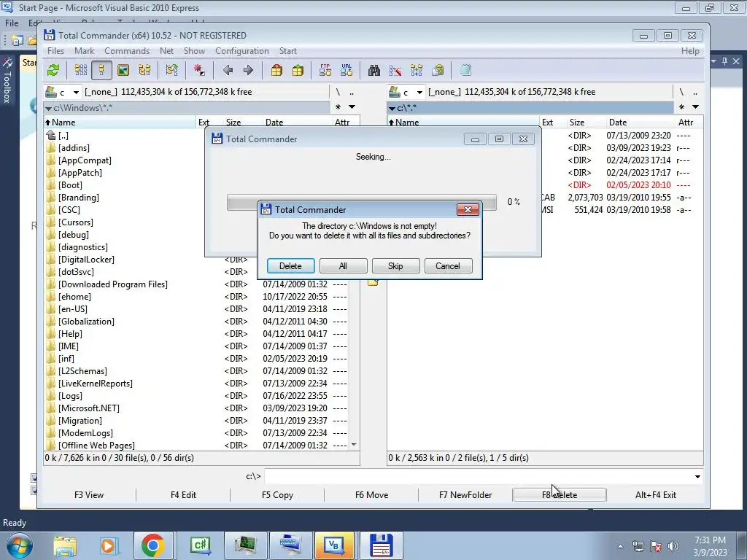This screenshot has width=747, height=560.
Task: Switch to Brief view via toolbar icon
Action: 81,71
